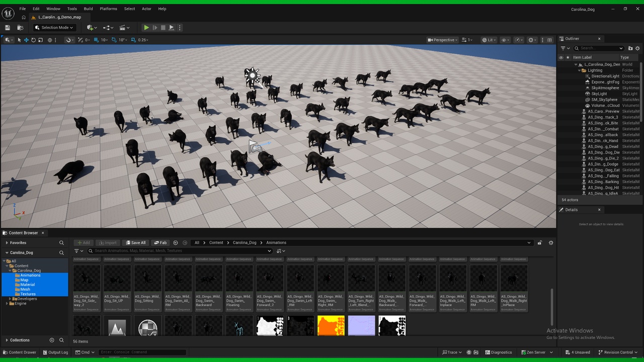Open the Lit view mode dropdown

[x=488, y=40]
